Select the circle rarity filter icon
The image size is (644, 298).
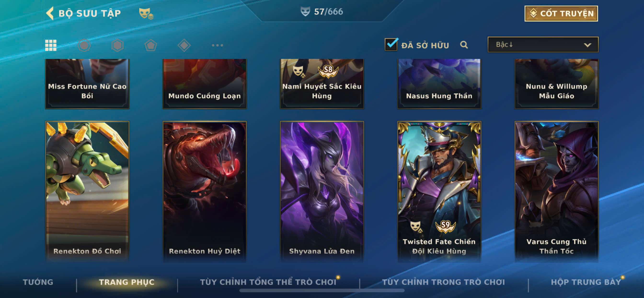(x=84, y=45)
